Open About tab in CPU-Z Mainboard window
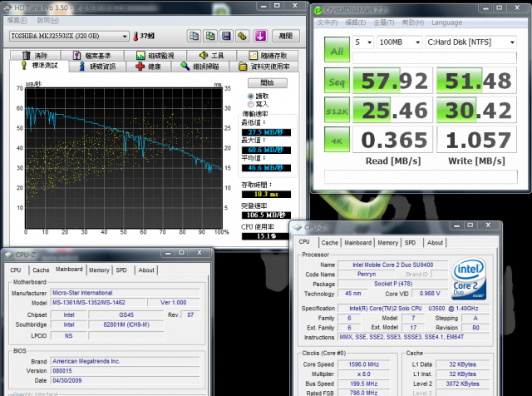Screen dimensions: 532x396 (x=146, y=270)
